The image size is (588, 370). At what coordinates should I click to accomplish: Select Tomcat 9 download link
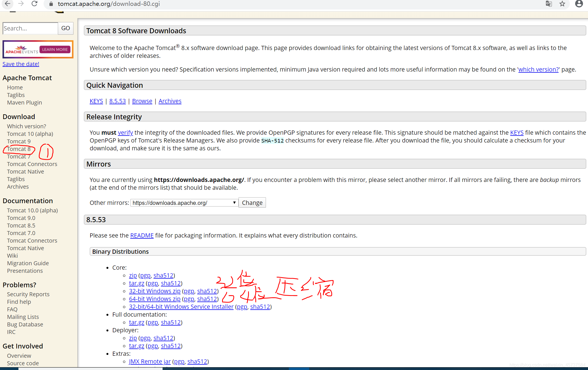tap(19, 141)
